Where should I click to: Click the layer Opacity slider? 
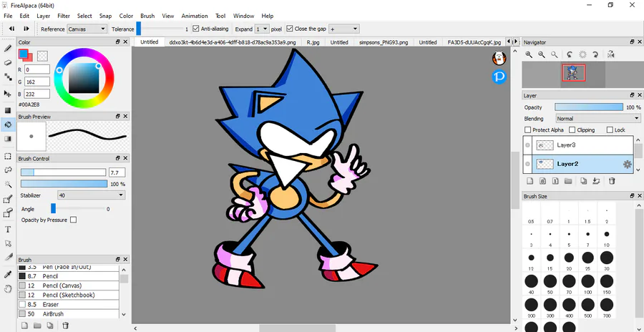[x=589, y=107]
